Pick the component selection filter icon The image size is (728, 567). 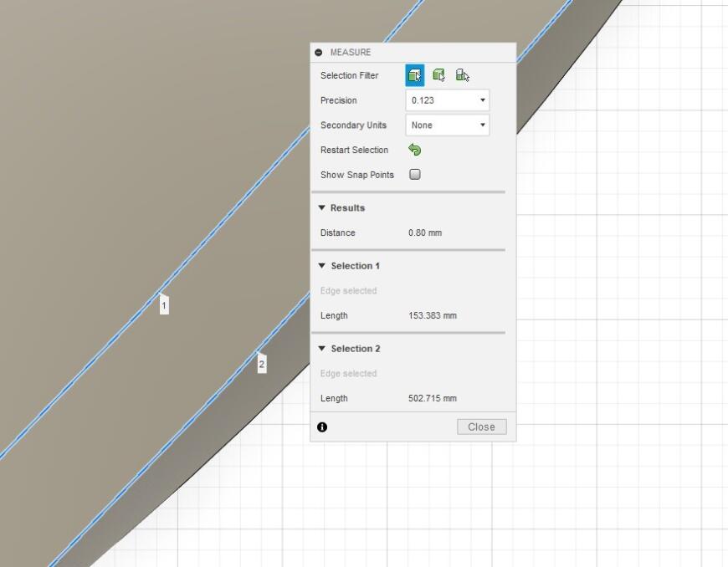point(463,75)
